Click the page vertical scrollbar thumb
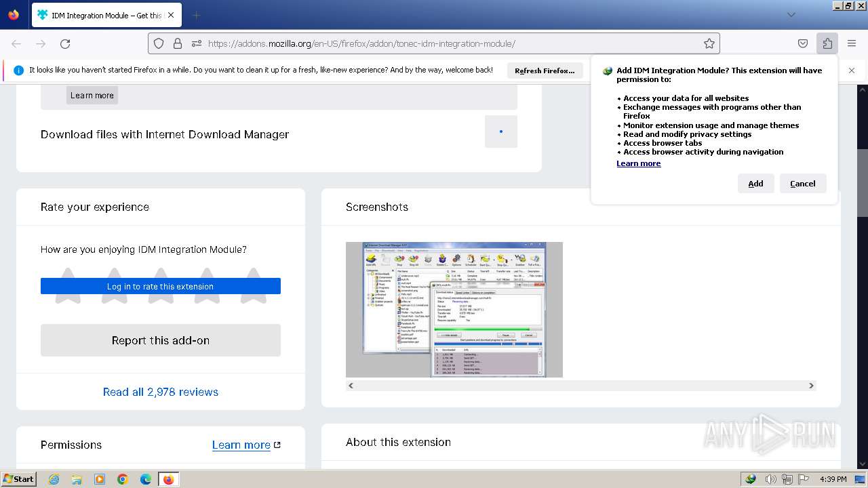Screen dimensions: 868x488 click(863, 183)
